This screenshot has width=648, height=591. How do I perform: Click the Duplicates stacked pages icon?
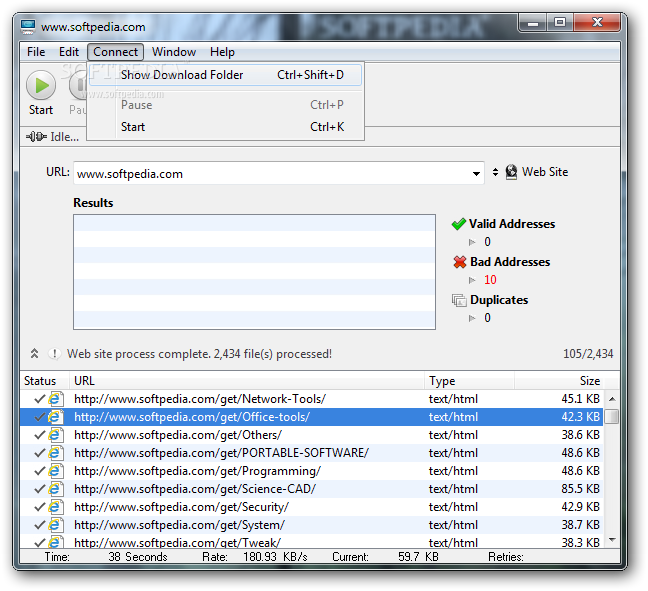pyautogui.click(x=459, y=300)
